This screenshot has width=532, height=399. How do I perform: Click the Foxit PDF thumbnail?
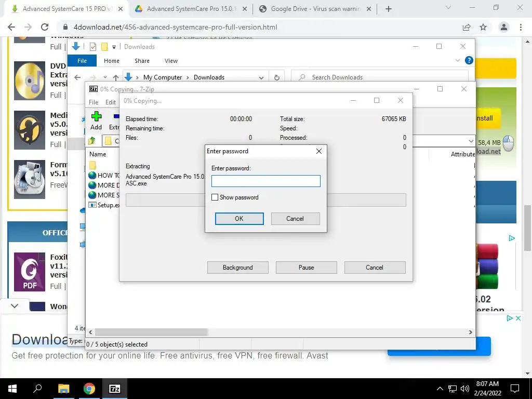tap(30, 272)
